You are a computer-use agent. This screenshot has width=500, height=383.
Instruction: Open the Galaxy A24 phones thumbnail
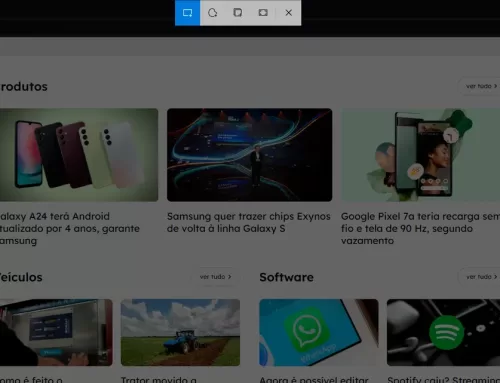tap(79, 155)
